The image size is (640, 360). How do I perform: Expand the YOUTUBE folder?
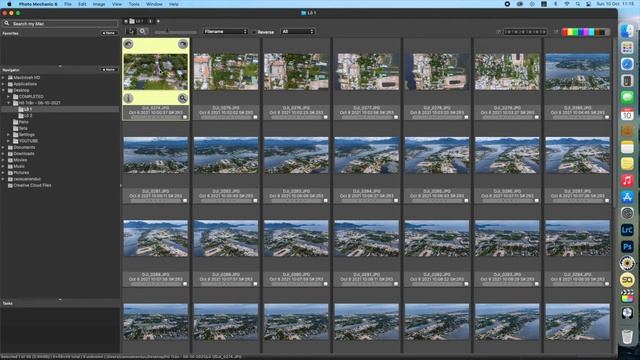[x=9, y=141]
